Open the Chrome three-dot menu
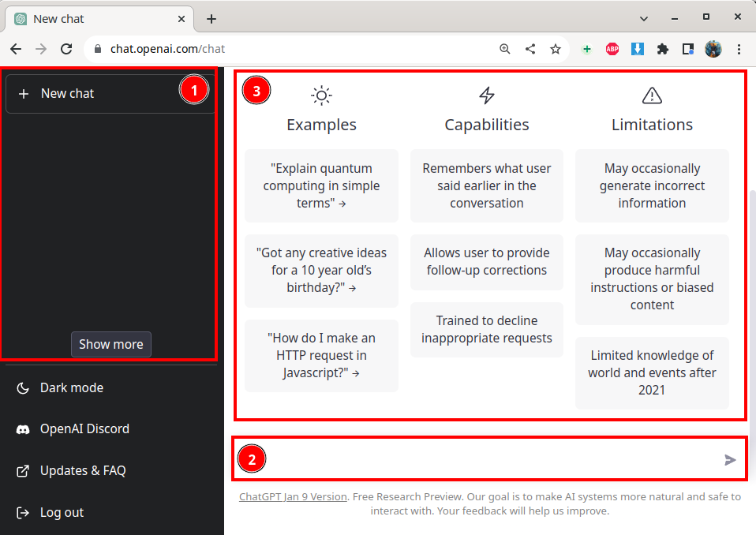Screen dimensions: 756x535 [x=739, y=49]
